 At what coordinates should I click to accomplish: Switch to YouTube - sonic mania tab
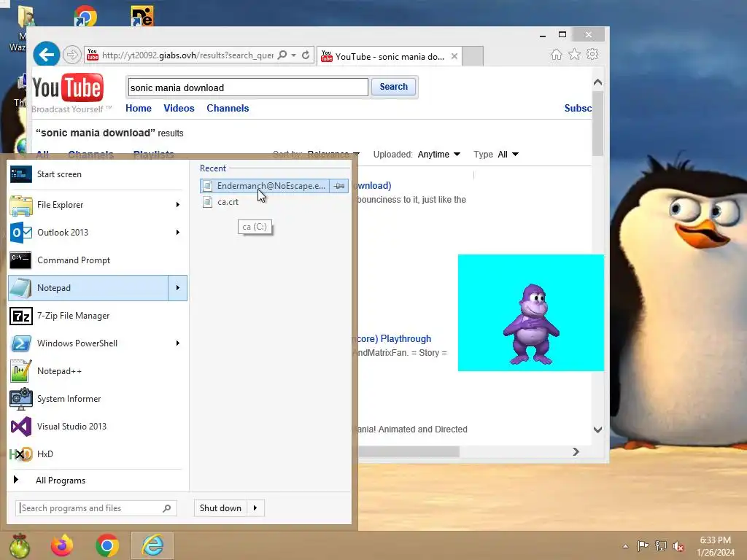click(x=382, y=57)
